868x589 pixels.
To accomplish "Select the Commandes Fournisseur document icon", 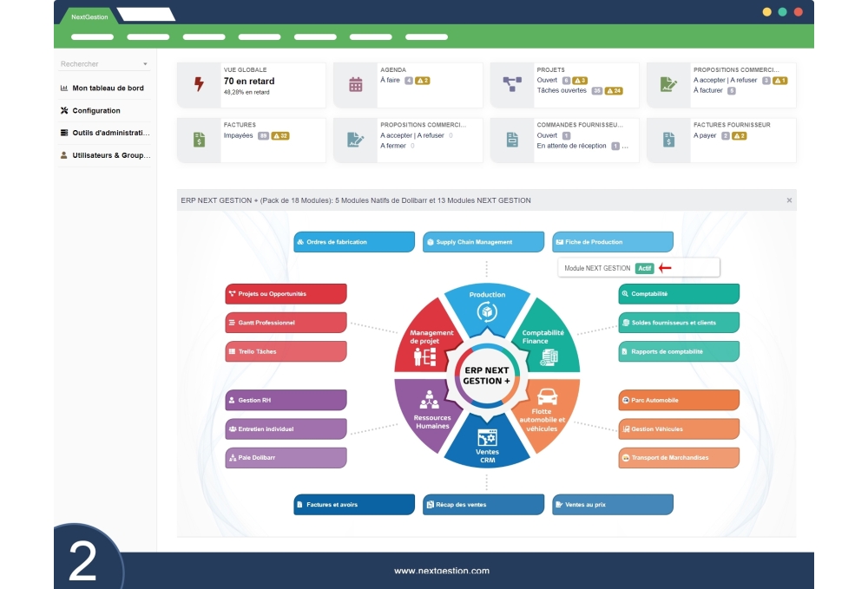I will pos(511,139).
